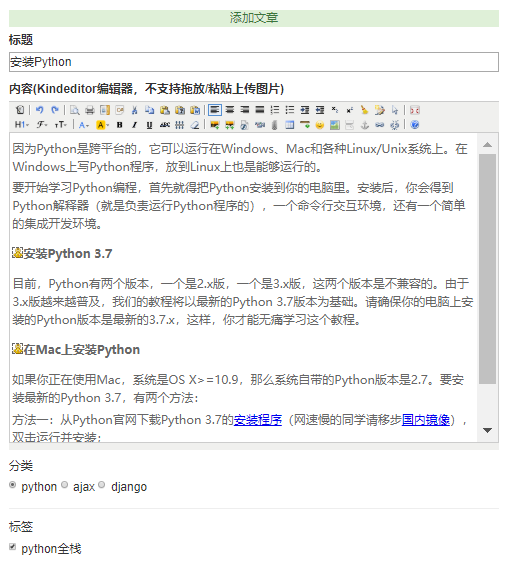
Task: Insert a code block
Action: 120,110
